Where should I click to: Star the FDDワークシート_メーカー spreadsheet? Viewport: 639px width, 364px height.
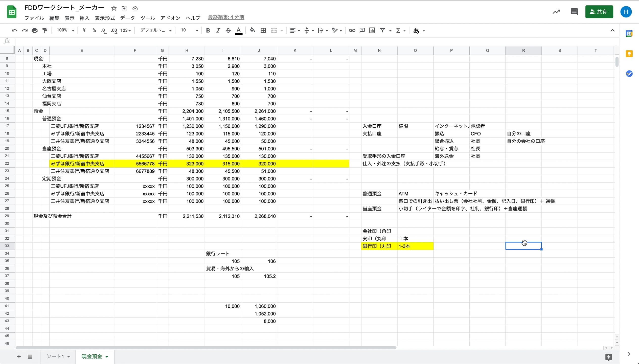point(114,8)
